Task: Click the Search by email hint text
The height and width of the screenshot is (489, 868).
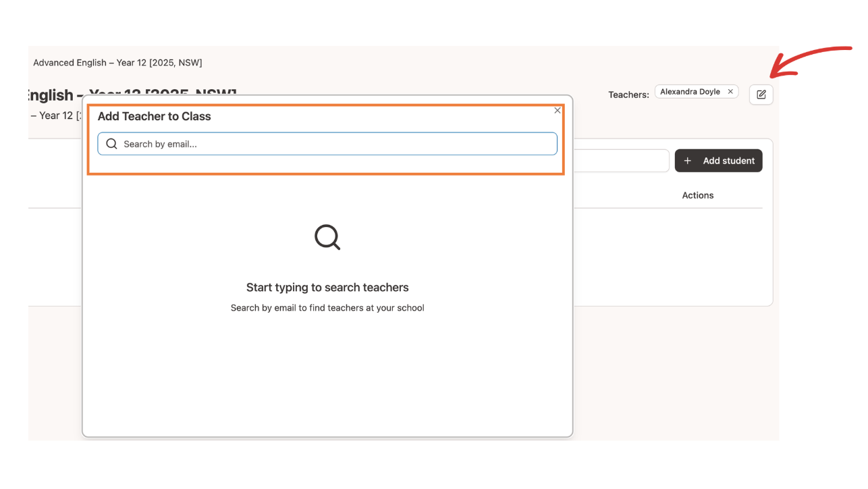Action: click(327, 308)
